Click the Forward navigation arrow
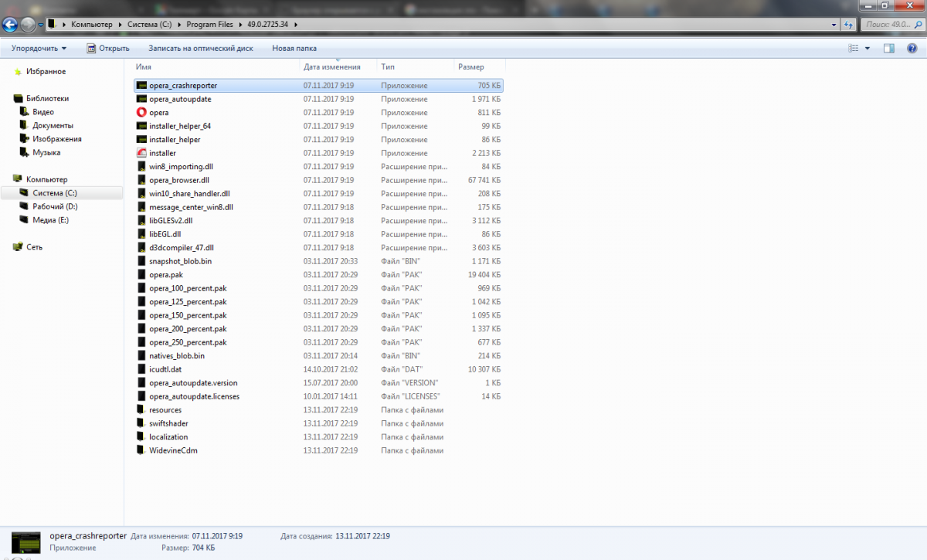 [x=29, y=24]
